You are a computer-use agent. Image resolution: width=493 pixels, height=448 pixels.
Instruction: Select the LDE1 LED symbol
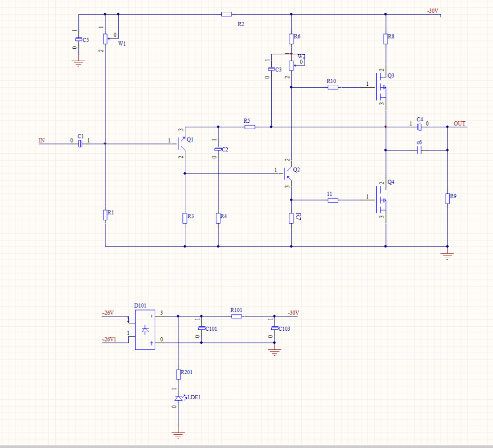point(179,398)
